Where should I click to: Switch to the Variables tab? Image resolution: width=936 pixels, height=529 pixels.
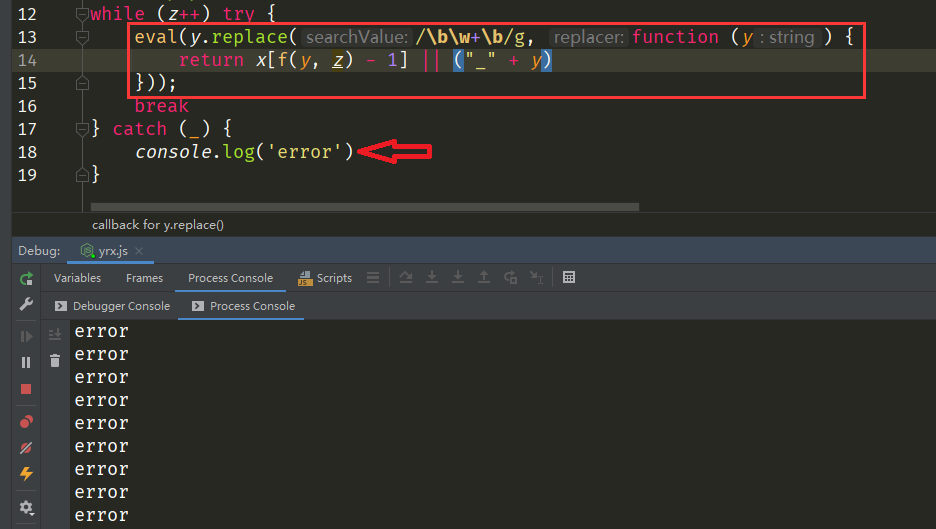[77, 278]
